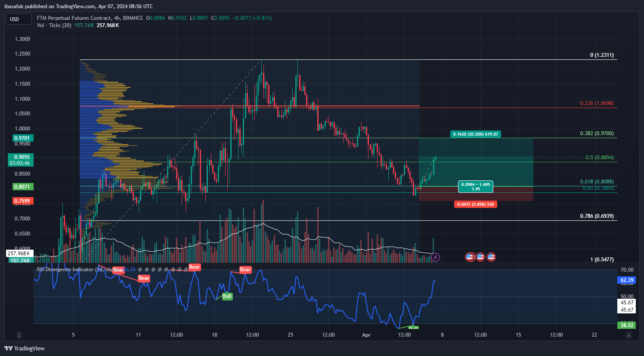Click the 1.0000 price axis label
Screen dimensions: 644x356
click(x=22, y=129)
